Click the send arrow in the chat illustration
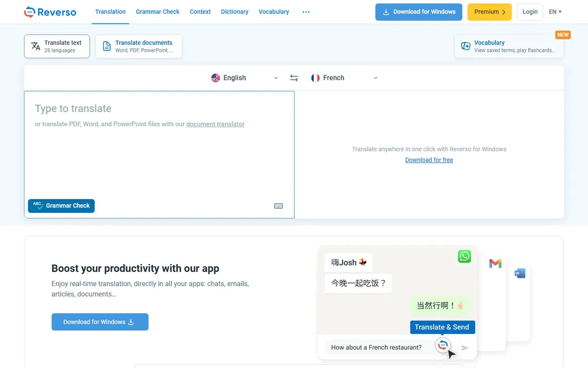The width and height of the screenshot is (588, 368). pos(465,348)
